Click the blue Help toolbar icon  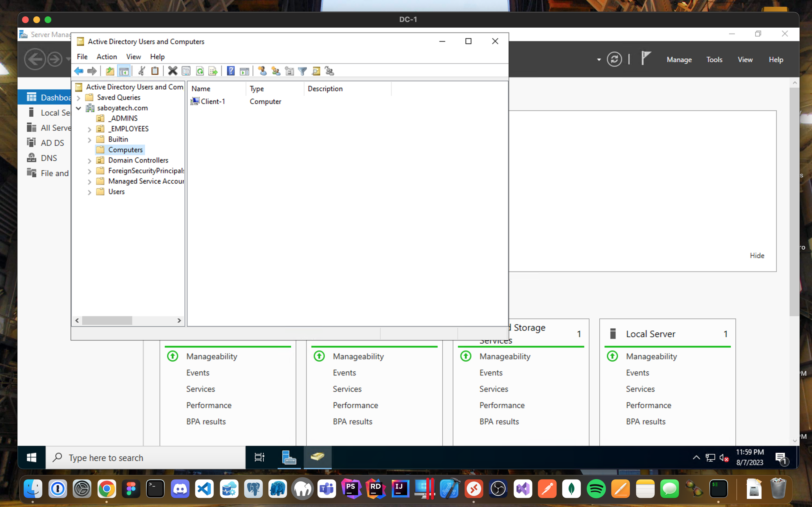point(231,71)
